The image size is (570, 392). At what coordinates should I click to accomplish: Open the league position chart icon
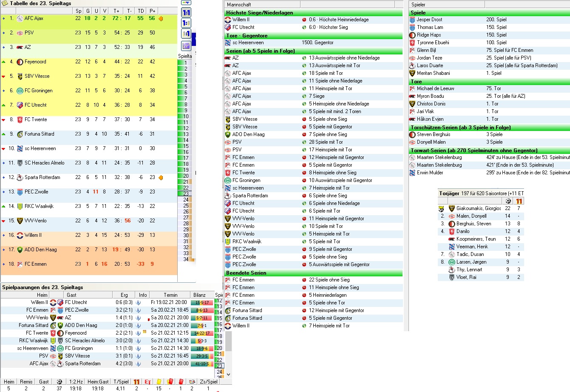pyautogui.click(x=186, y=45)
